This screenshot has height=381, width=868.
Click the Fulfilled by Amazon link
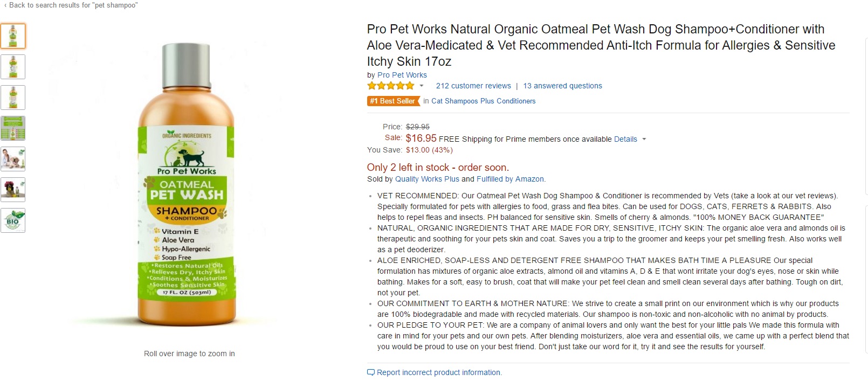point(510,179)
